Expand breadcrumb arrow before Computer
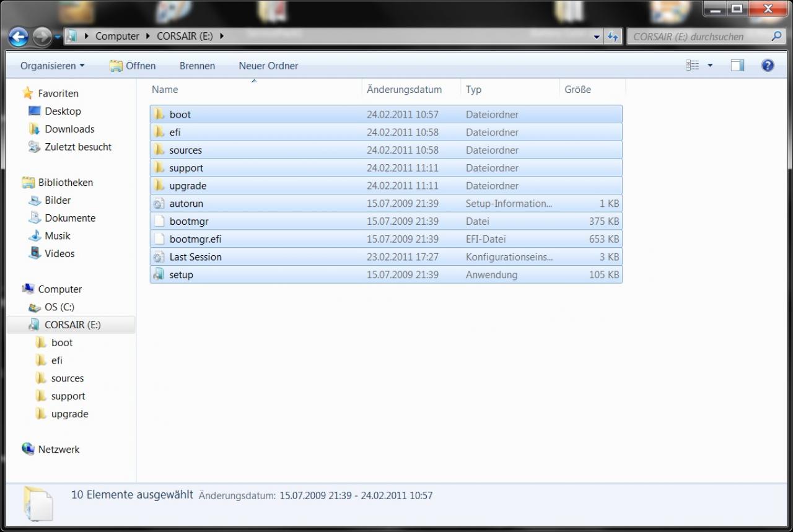The width and height of the screenshot is (793, 532). [86, 37]
